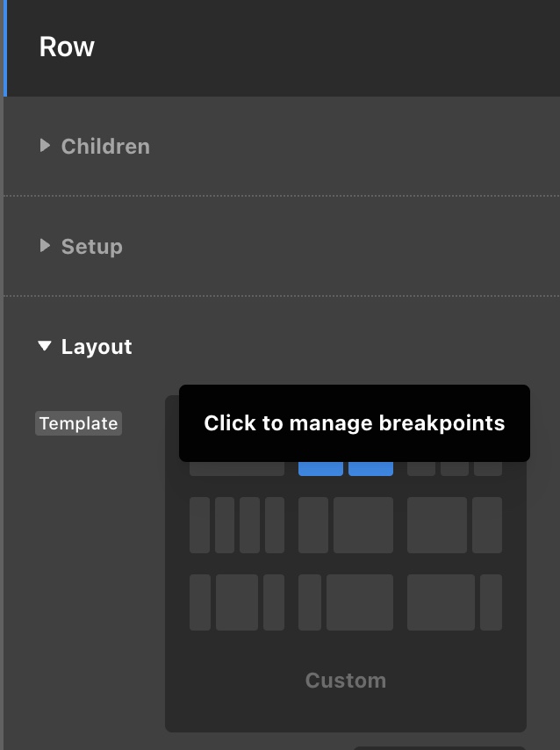Viewport: 560px width, 750px height.
Task: Pick the two-thirds left, one-third right template
Action: [x=455, y=525]
